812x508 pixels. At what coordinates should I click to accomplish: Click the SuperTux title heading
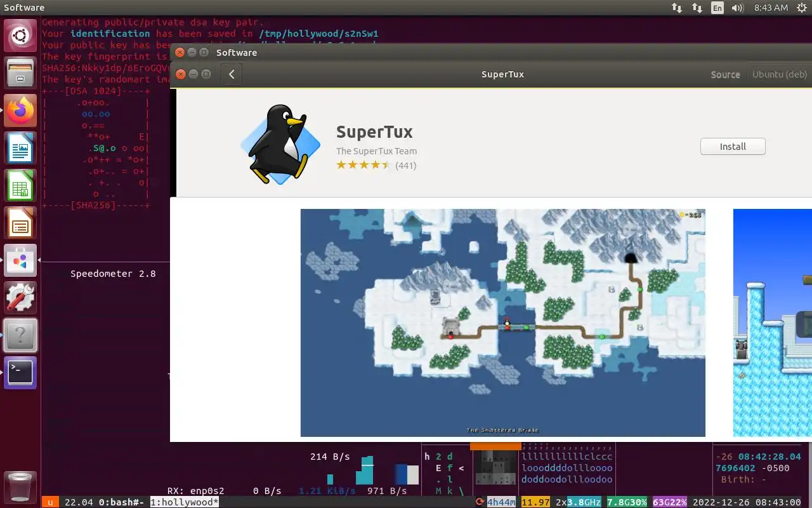374,132
